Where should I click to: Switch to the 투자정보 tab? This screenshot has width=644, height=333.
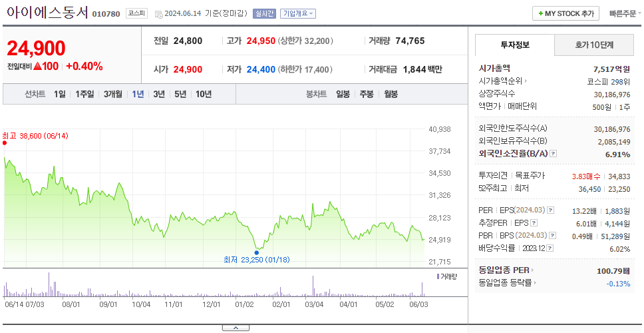coord(515,45)
